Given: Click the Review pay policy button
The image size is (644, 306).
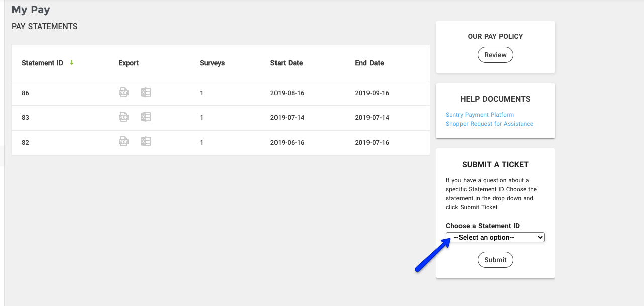Looking at the screenshot, I should coord(495,55).
